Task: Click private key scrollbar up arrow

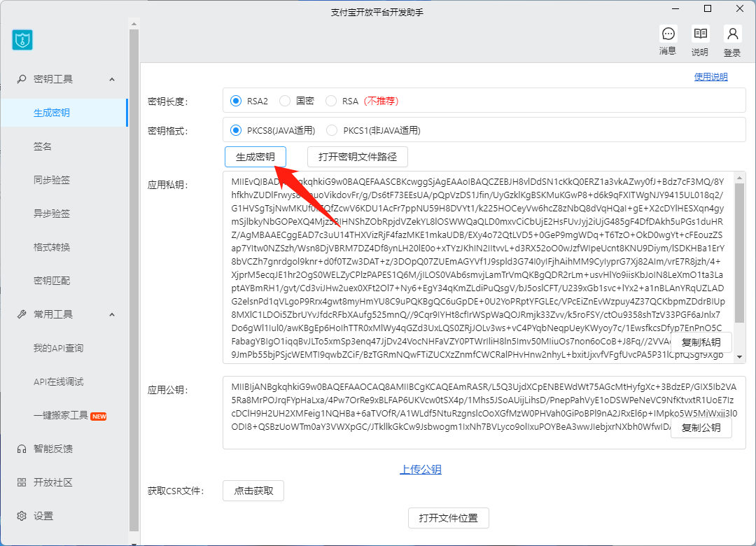Action: [x=740, y=178]
